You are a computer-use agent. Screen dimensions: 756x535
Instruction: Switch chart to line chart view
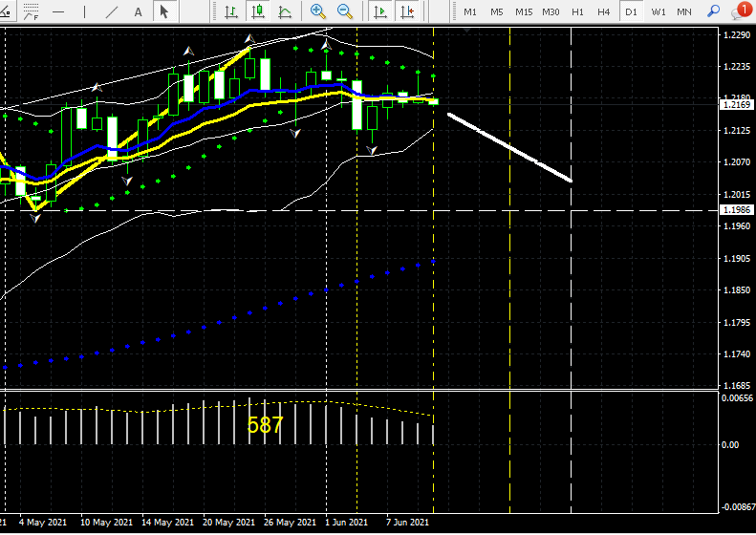click(x=286, y=11)
